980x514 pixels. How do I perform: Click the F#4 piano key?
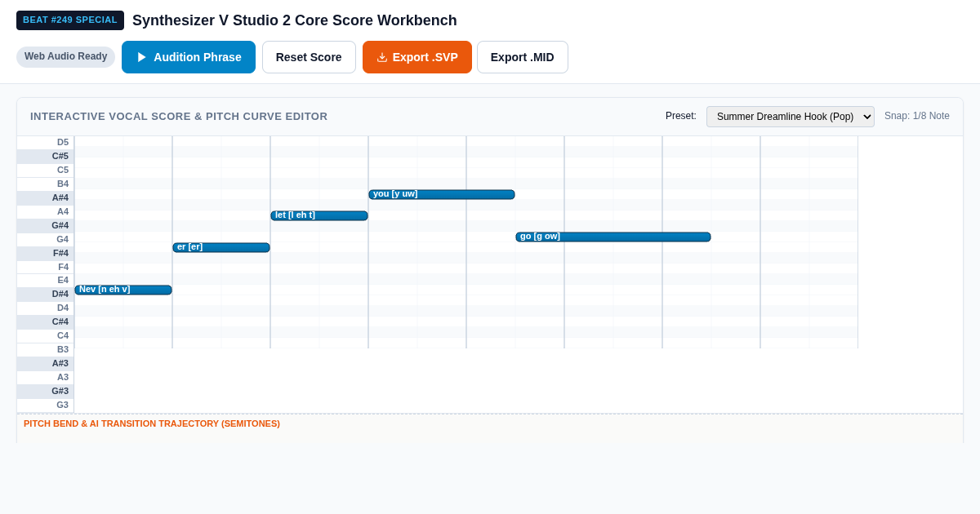(x=46, y=253)
